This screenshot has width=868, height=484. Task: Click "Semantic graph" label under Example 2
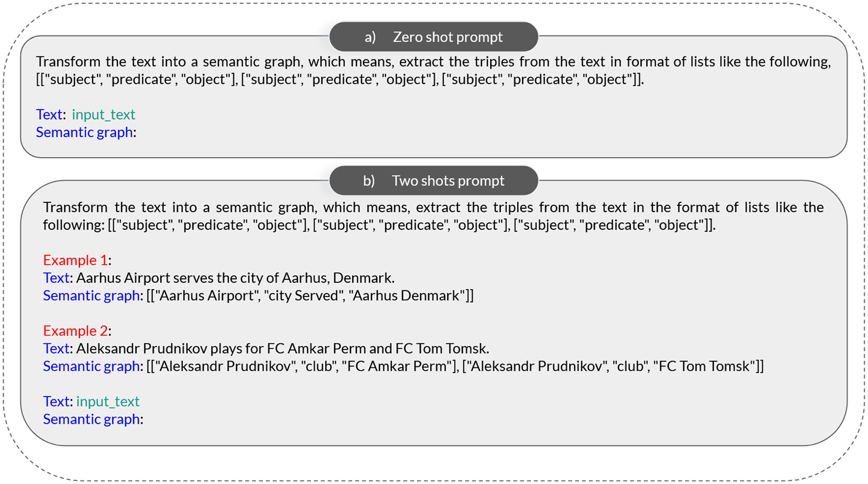pos(91,366)
